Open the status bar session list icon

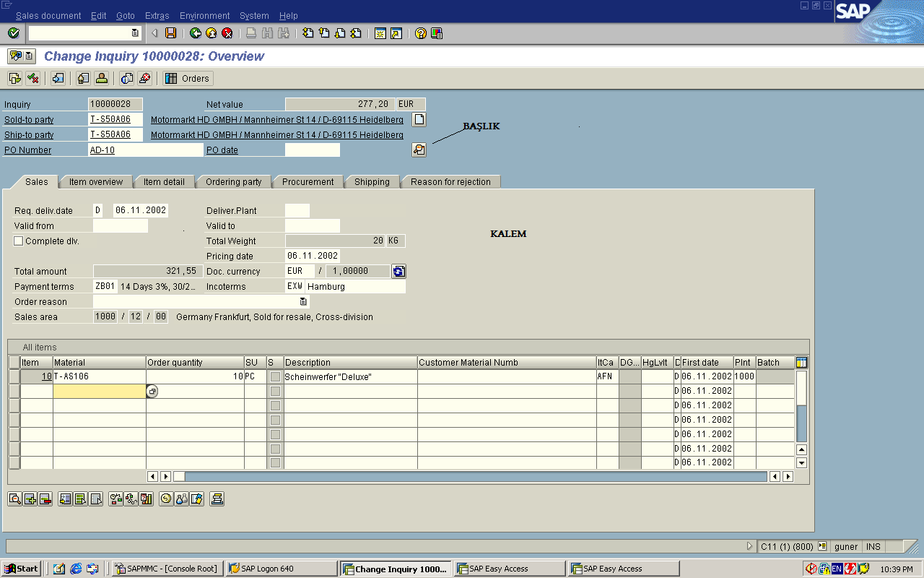(821, 547)
